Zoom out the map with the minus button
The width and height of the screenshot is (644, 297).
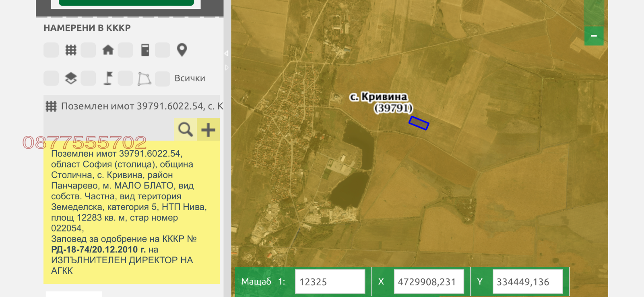(594, 36)
